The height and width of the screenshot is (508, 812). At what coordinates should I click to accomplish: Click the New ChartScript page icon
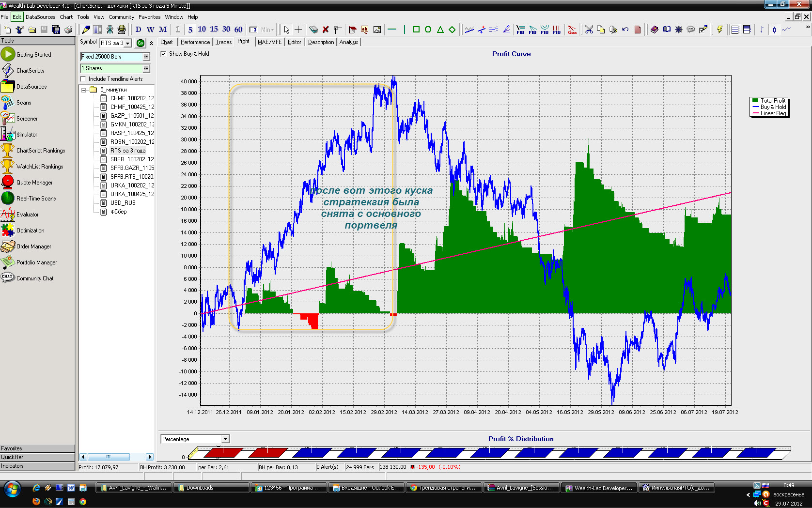tap(7, 30)
